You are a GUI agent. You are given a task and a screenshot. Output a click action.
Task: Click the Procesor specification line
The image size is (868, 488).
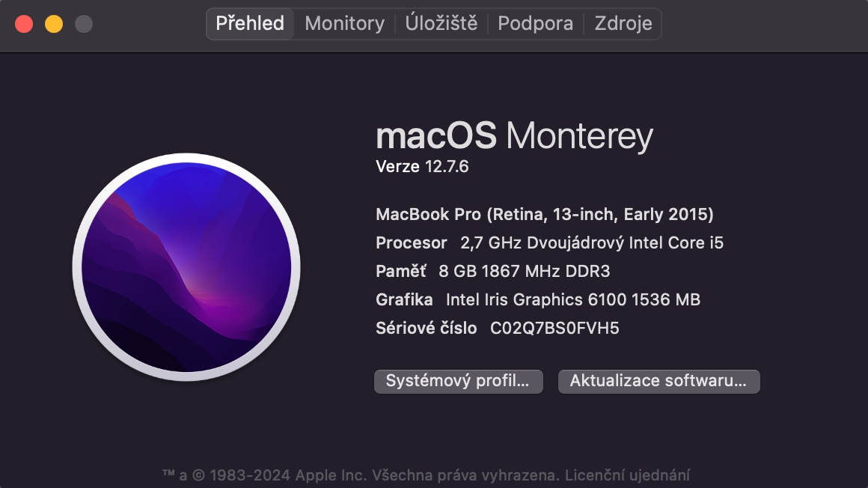tap(550, 243)
